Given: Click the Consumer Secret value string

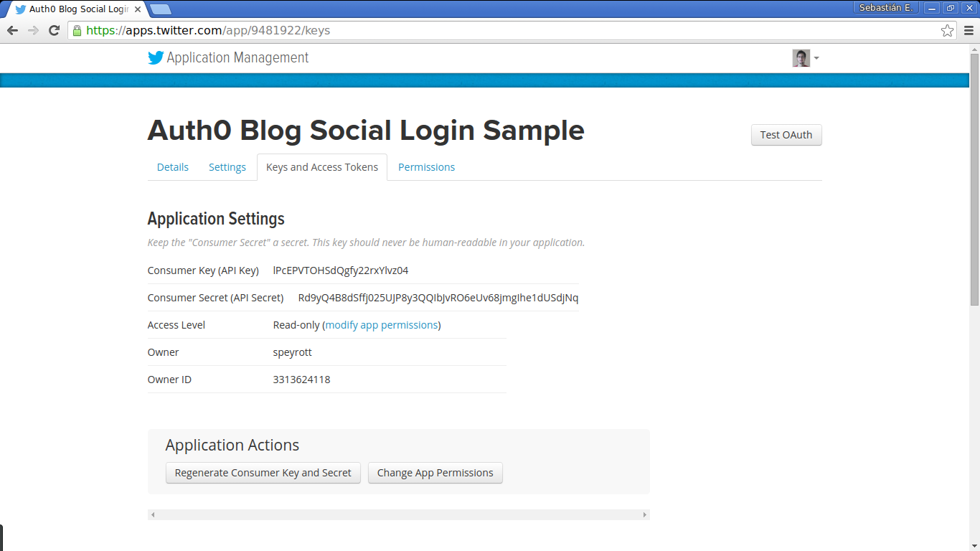Looking at the screenshot, I should coord(438,298).
